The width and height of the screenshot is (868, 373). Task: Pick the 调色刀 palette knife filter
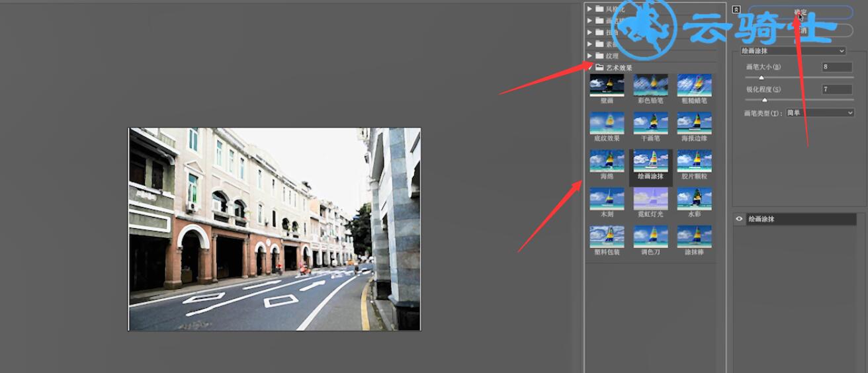650,236
